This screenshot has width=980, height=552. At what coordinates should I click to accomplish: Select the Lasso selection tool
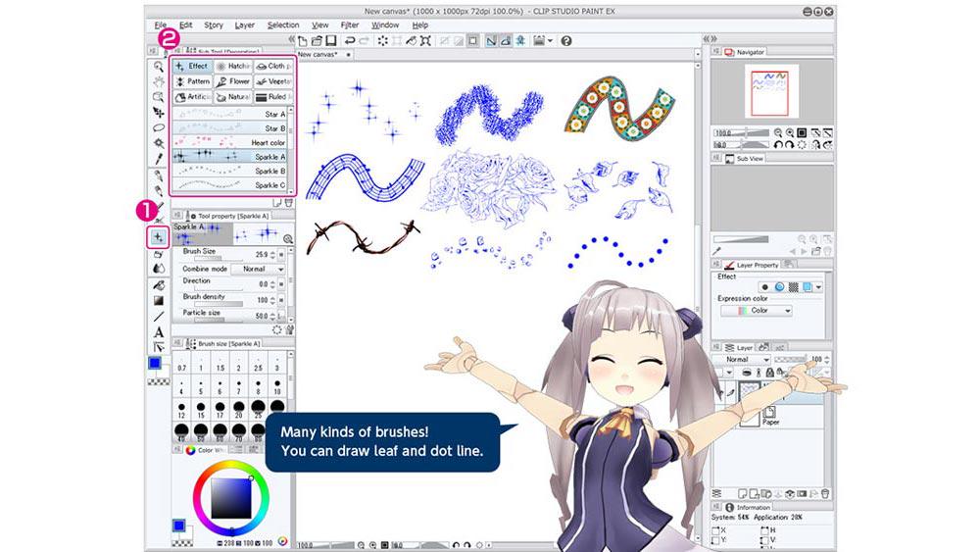pyautogui.click(x=159, y=127)
